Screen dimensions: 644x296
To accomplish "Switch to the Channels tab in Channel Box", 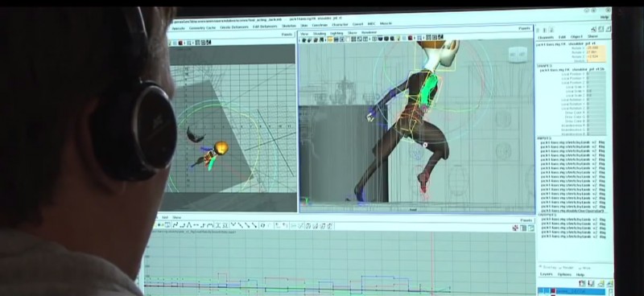I will pos(546,37).
